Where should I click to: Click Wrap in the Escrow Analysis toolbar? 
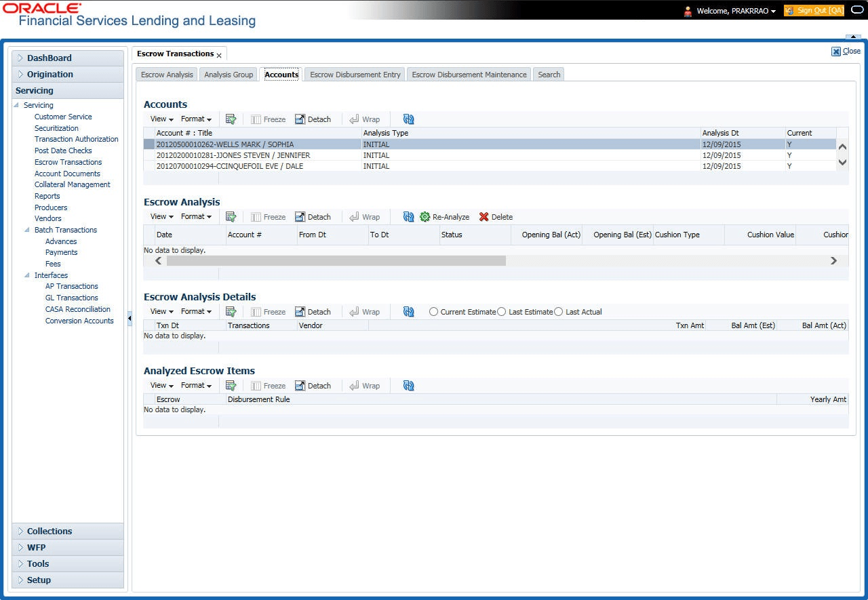point(364,217)
